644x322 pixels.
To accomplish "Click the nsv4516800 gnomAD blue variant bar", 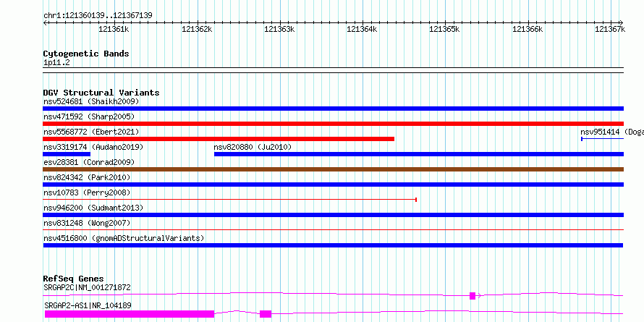I will (x=333, y=245).
